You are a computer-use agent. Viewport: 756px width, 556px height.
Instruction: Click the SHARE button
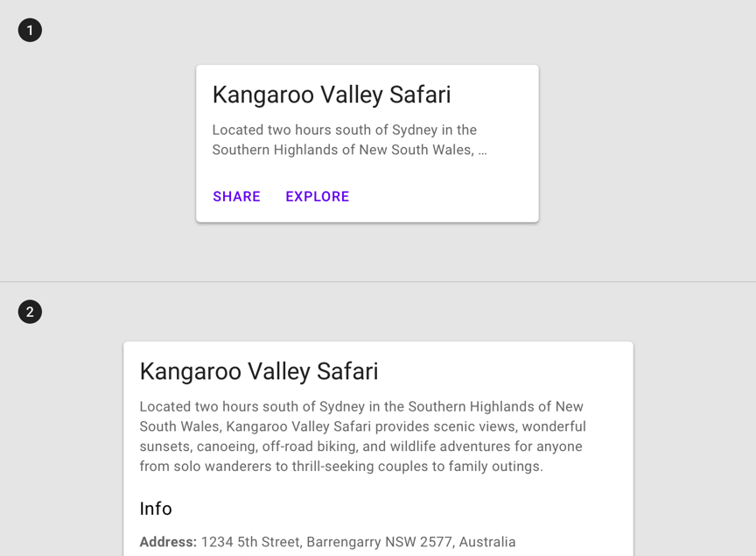click(x=236, y=196)
